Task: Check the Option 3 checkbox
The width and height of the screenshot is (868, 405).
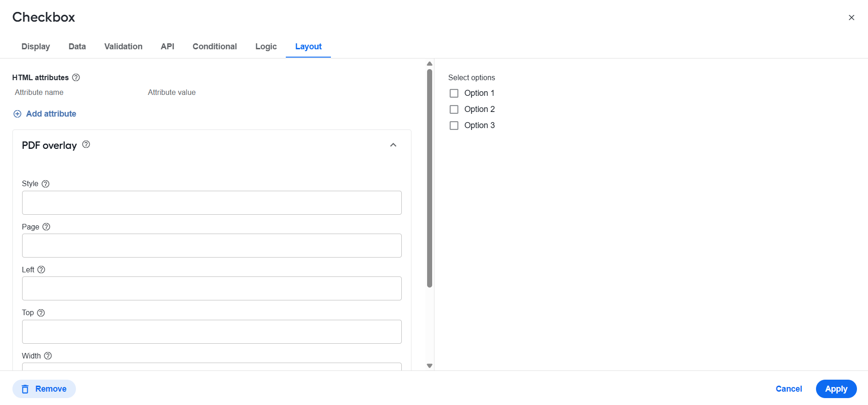Action: (454, 125)
